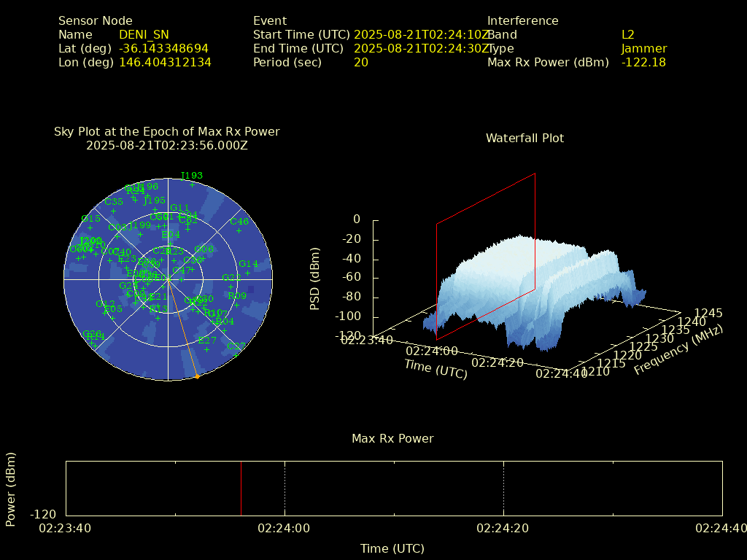
Task: Click the longitude value 146.404312134
Action: (x=165, y=62)
